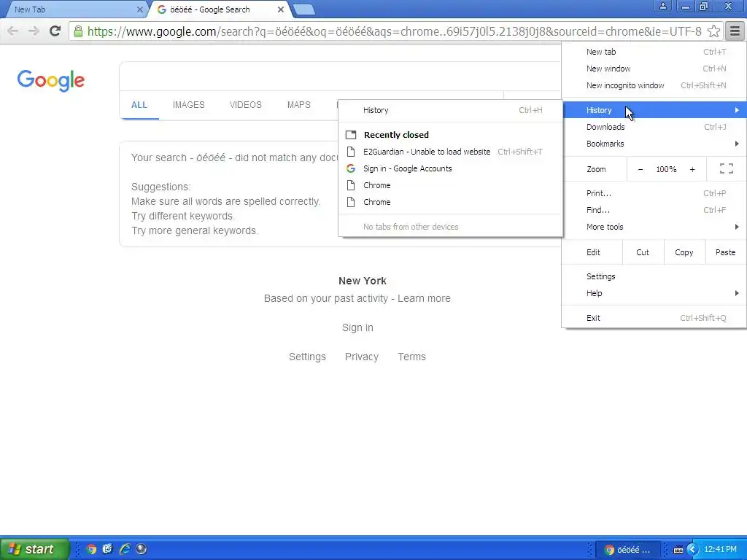Open full History from submenu
Screen dimensions: 747x560
[450, 110]
